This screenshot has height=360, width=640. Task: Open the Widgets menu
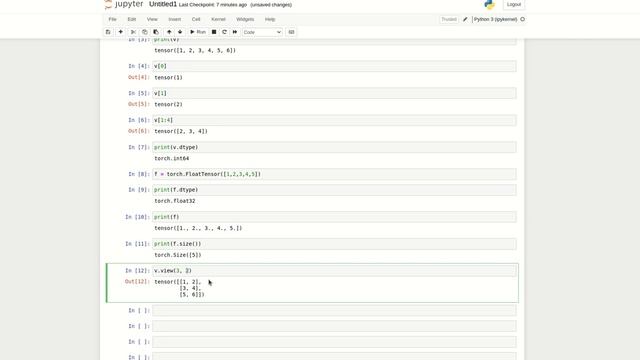(x=245, y=19)
